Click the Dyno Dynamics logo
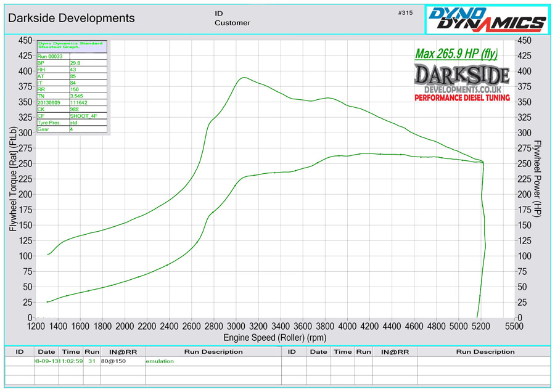Viewport: 555px width, 392px height. click(487, 19)
